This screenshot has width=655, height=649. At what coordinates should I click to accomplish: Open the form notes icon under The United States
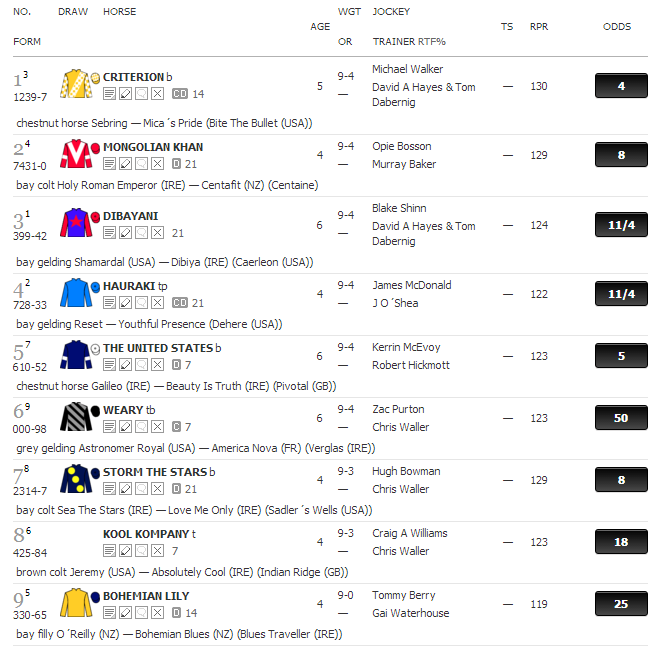point(109,365)
